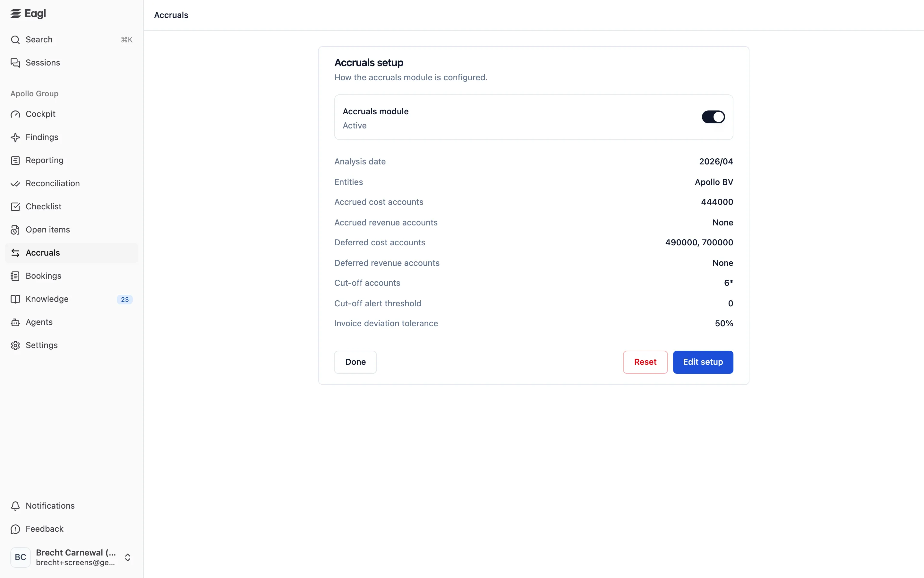Click the Apollo BV entity value

[714, 182]
